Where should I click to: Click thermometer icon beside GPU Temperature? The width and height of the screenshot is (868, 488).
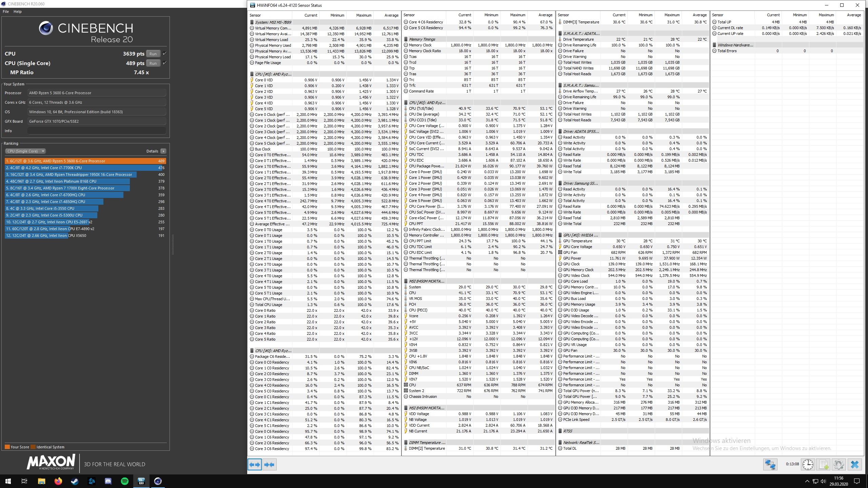click(x=560, y=241)
